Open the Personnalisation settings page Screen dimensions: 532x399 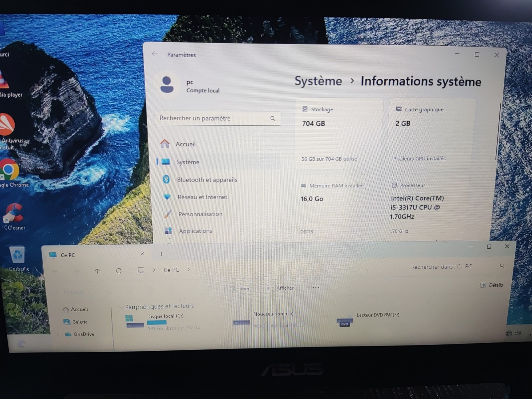click(200, 214)
